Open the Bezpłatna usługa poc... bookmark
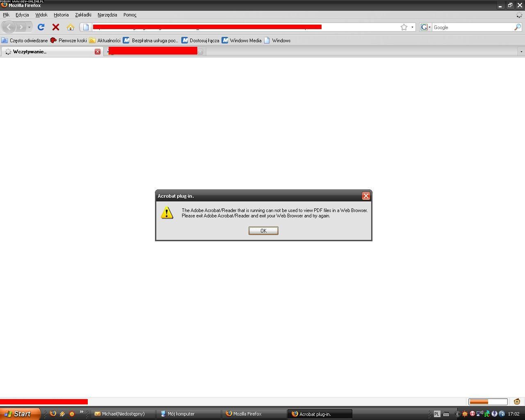This screenshot has height=420, width=525. (x=151, y=40)
